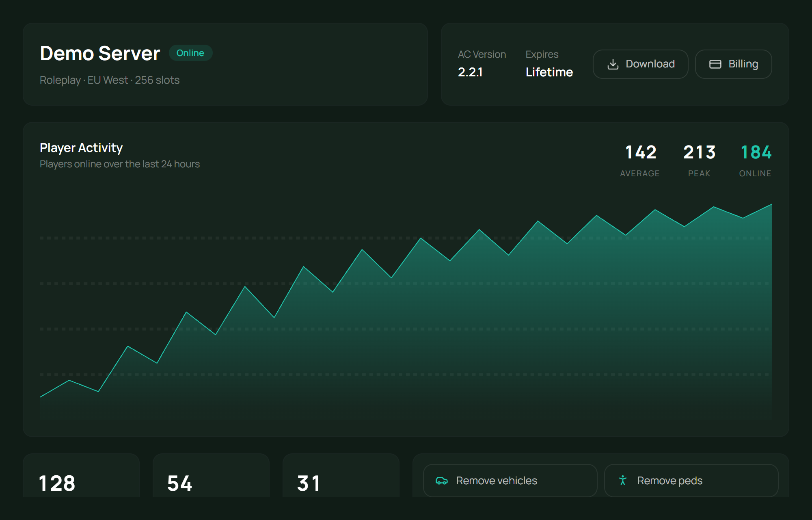The image size is (812, 520).
Task: Click the Expires value Lifetime
Action: coord(549,72)
